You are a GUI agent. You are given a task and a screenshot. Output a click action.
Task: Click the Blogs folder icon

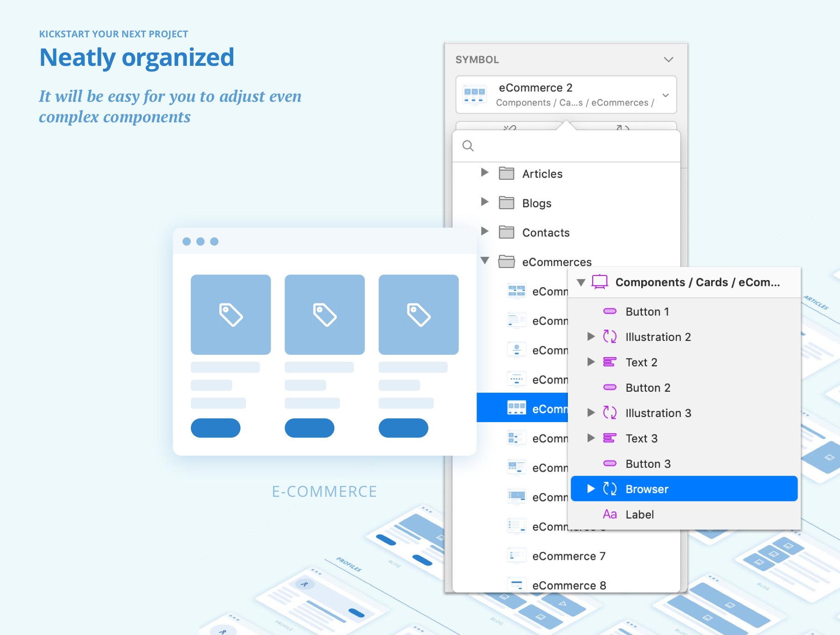pos(506,203)
